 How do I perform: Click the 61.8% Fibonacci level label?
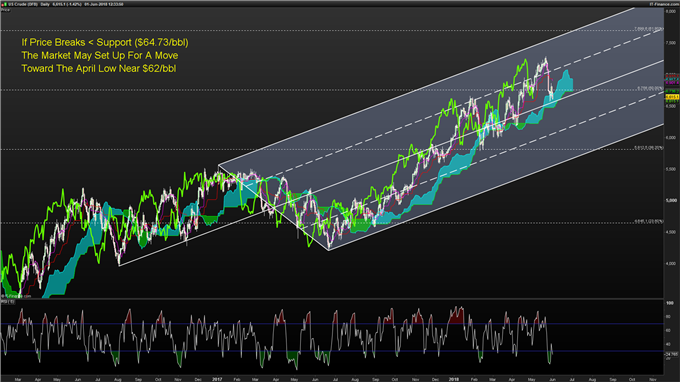[649, 29]
